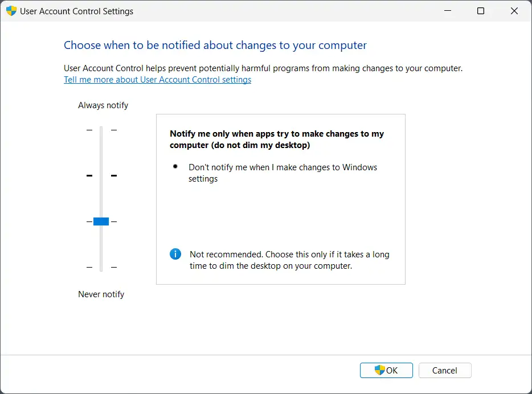Click the topmost slider tick left of track
The image size is (532, 394).
tap(89, 130)
